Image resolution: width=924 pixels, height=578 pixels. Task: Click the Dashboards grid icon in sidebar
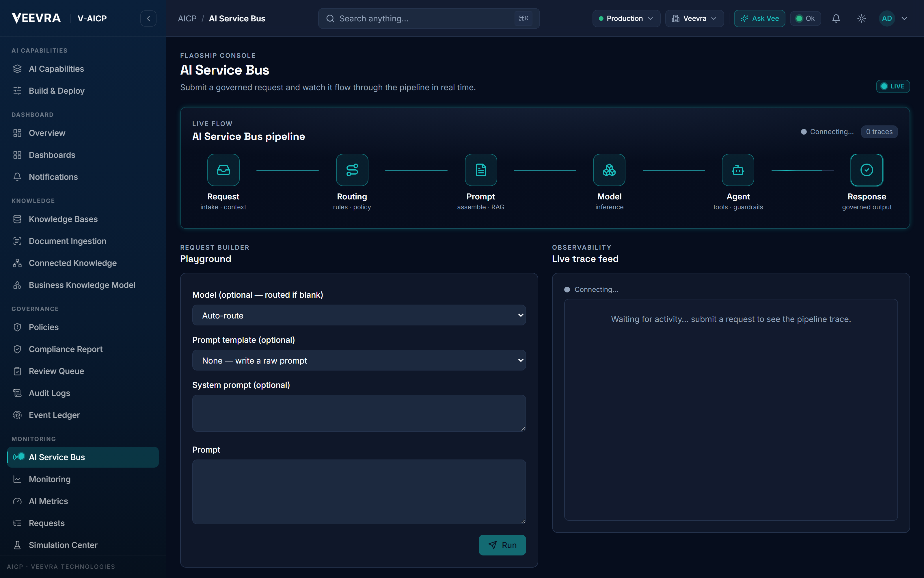point(17,155)
